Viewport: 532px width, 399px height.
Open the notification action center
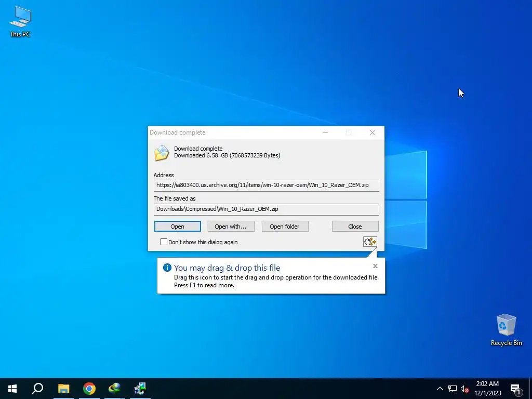point(516,389)
